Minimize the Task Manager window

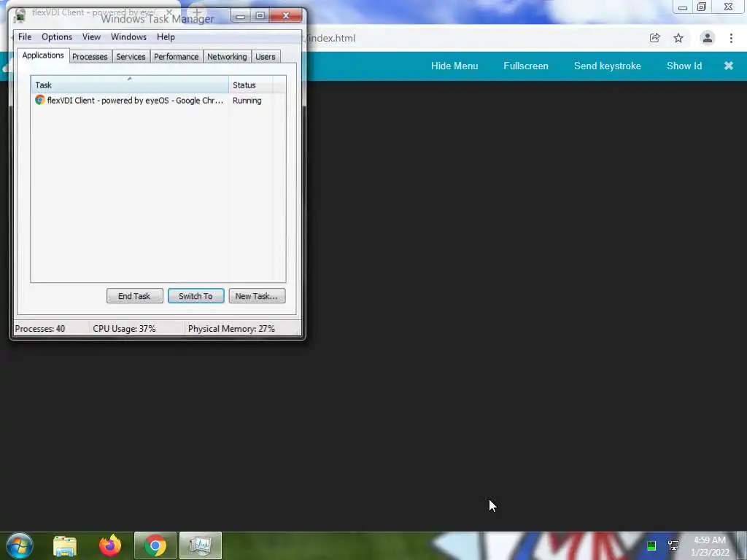tap(241, 16)
